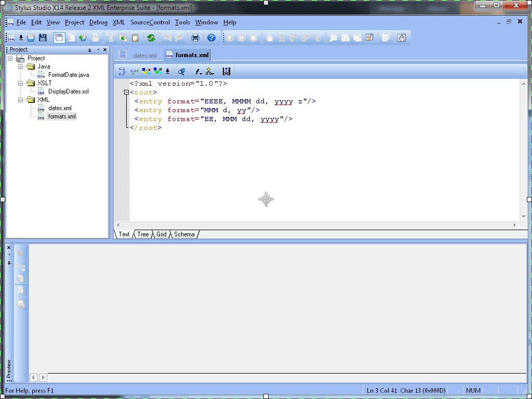
Task: Open the schema mapping icon
Action: (209, 71)
